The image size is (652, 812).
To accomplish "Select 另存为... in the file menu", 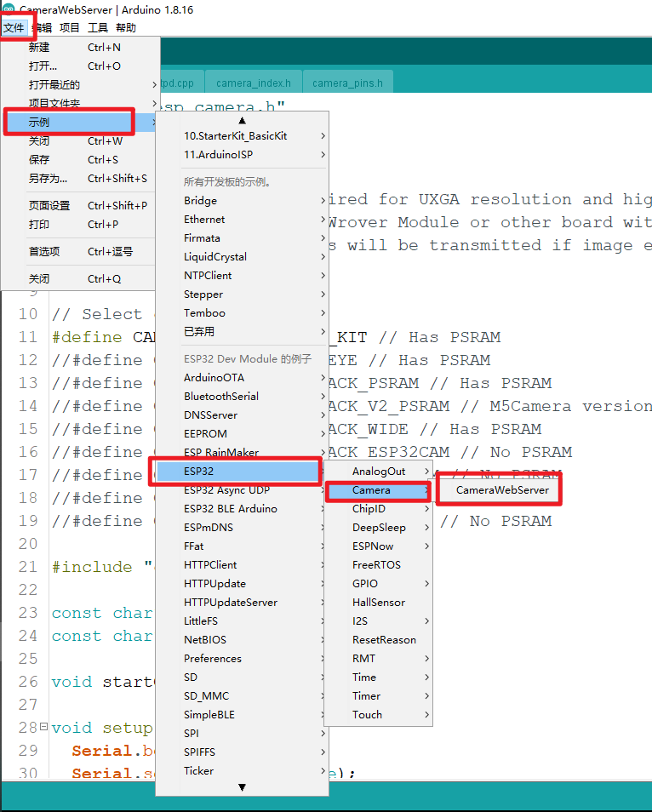I will click(79, 179).
